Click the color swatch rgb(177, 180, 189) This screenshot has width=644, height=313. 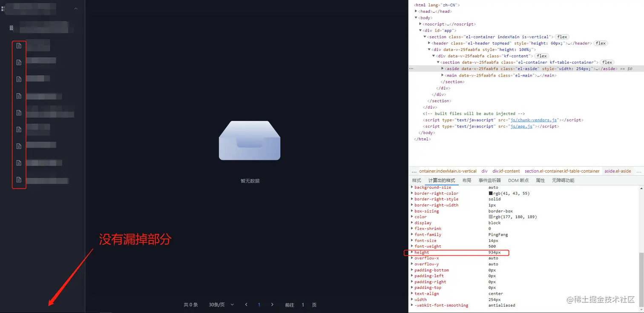[x=491, y=217]
